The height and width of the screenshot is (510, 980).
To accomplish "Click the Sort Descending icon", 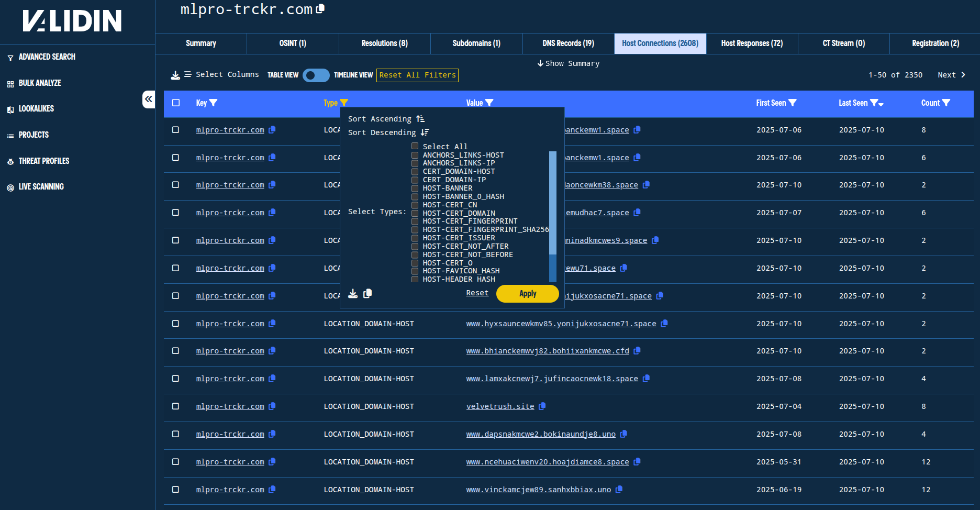I will pyautogui.click(x=425, y=132).
